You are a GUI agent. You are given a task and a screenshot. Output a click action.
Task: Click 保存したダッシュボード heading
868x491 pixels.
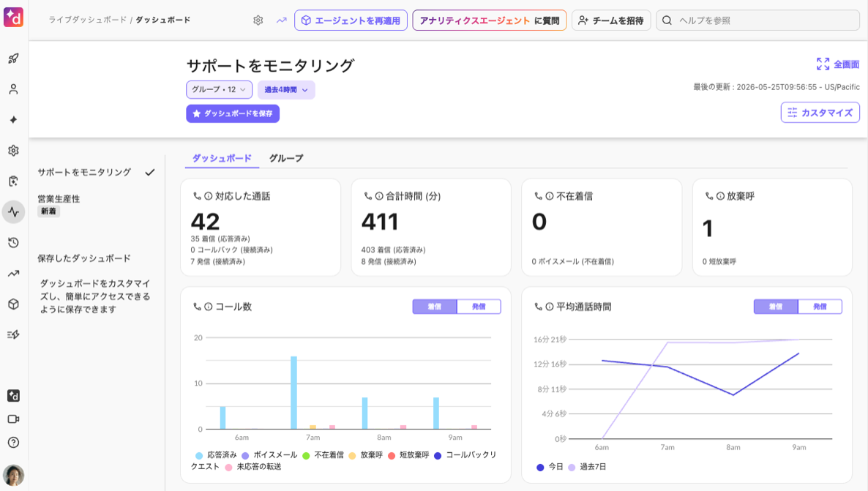[84, 258]
